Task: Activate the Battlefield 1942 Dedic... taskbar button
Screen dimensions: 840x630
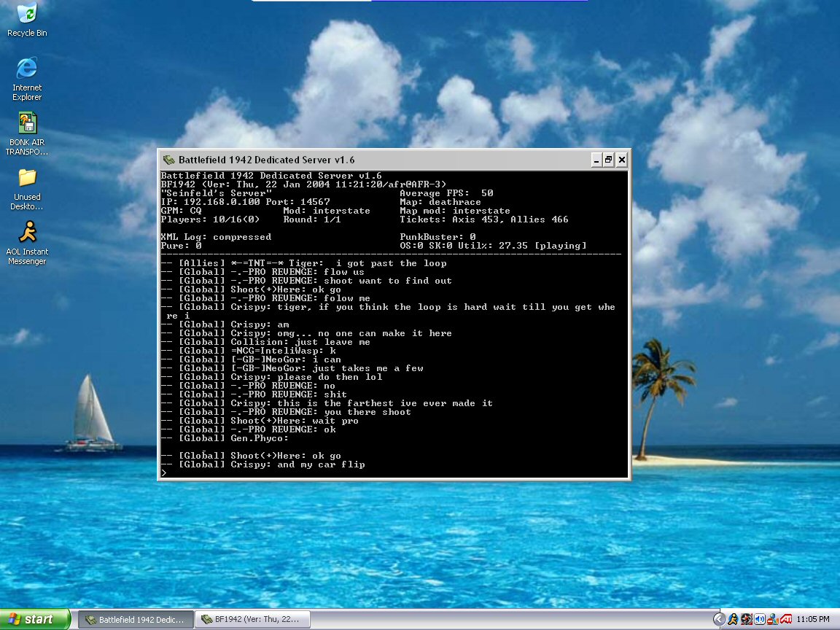Action: pos(136,619)
